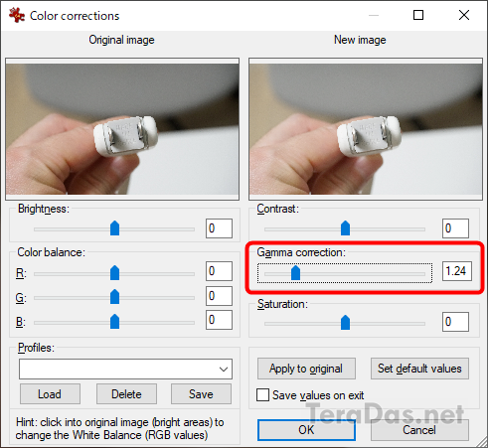Click the Brightness slider handle

coord(114,228)
